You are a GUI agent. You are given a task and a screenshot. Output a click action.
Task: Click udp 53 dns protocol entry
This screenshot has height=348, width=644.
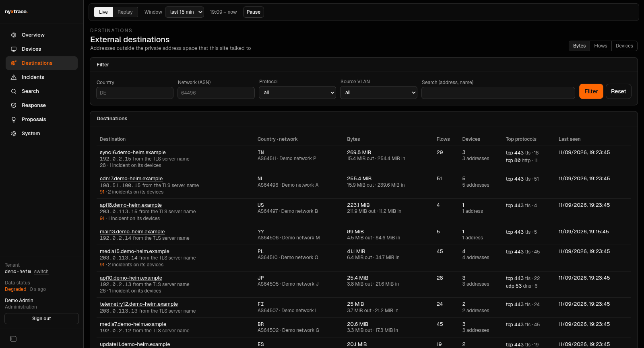(522, 286)
